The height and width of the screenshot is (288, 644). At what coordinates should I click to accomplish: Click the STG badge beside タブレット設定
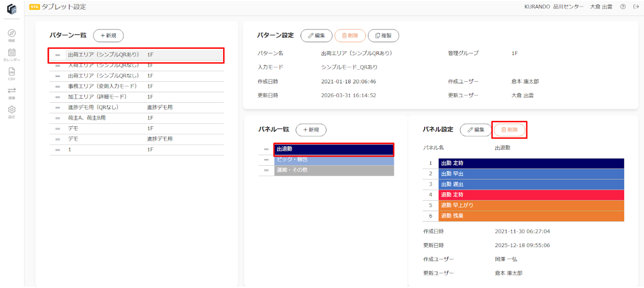click(34, 6)
